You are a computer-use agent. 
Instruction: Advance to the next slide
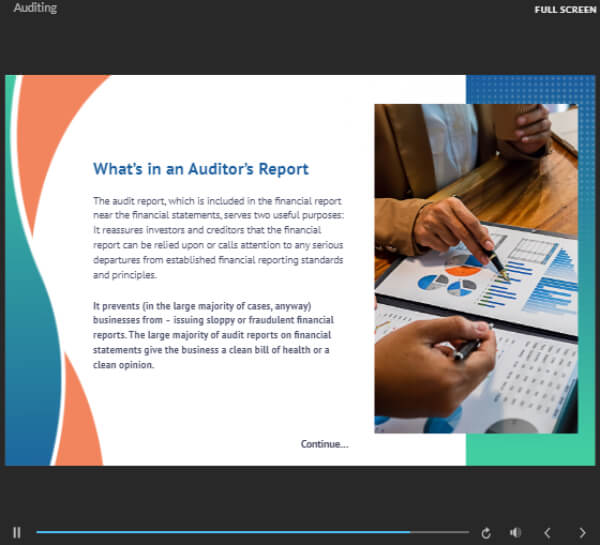tap(582, 532)
